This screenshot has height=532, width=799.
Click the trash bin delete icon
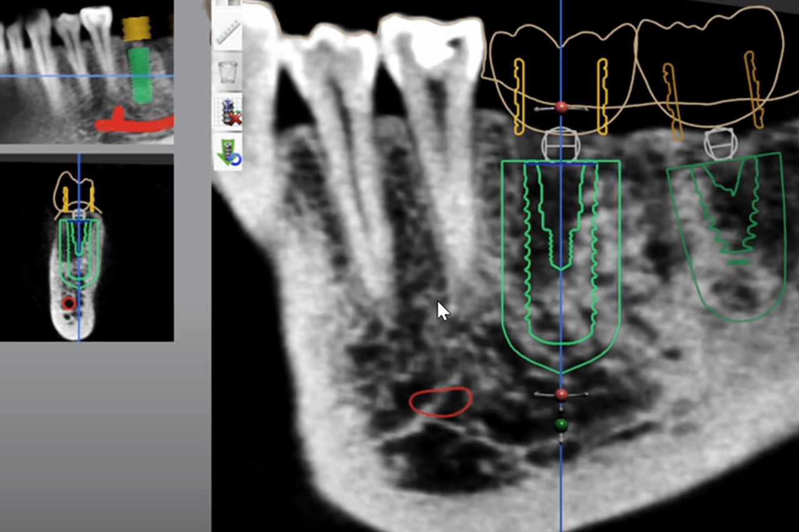pos(228,72)
